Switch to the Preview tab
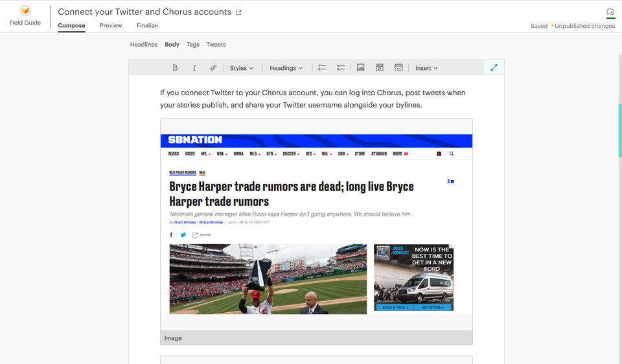This screenshot has width=622, height=364. point(111,26)
